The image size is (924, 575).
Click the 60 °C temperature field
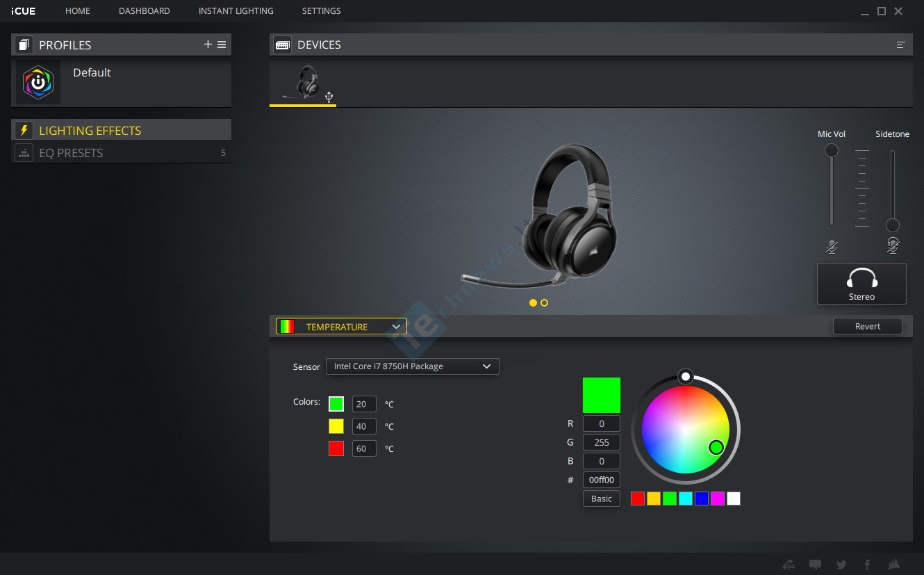click(364, 448)
